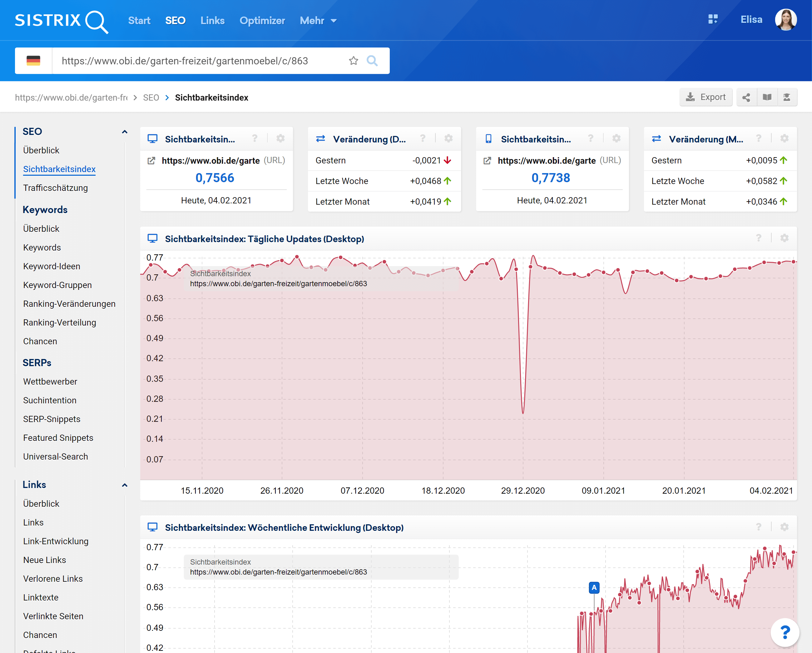Viewport: 812px width, 653px height.
Task: Click event pin A in weekly chart
Action: (x=594, y=587)
